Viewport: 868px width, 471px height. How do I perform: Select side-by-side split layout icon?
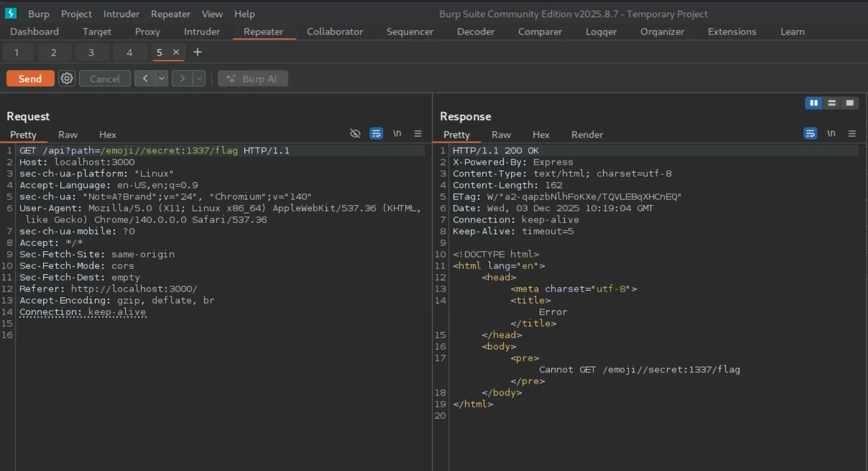point(814,103)
